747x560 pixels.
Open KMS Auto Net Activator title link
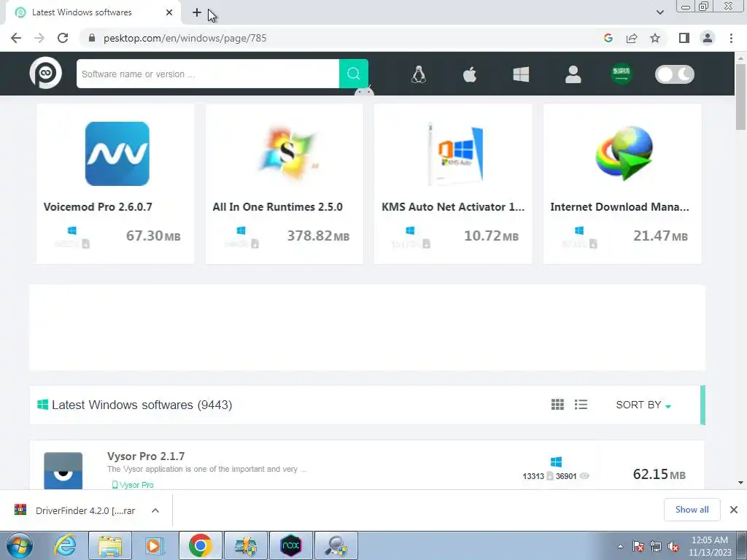(x=452, y=207)
